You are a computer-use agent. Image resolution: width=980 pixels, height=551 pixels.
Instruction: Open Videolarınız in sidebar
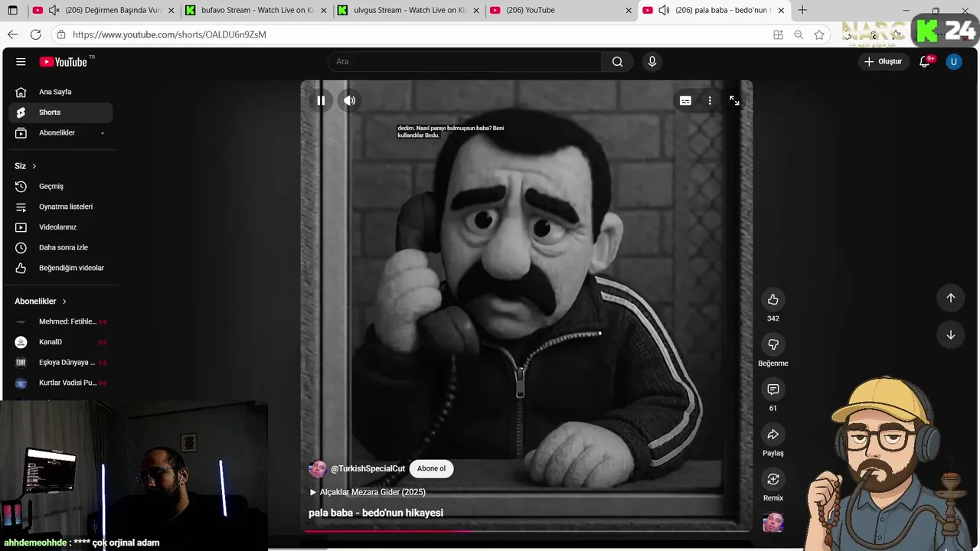(x=60, y=227)
